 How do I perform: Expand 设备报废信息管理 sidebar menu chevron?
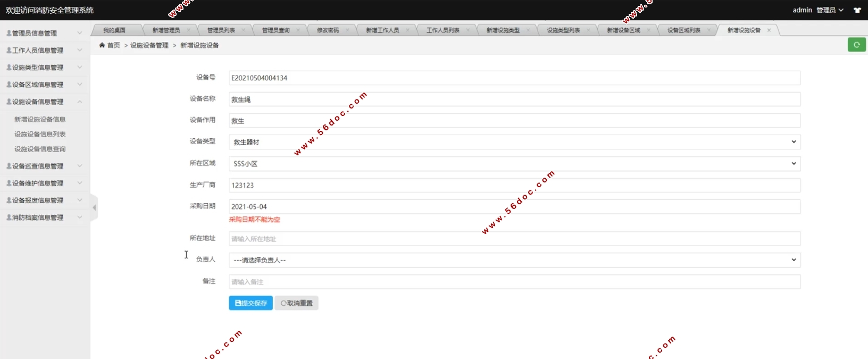pos(80,200)
